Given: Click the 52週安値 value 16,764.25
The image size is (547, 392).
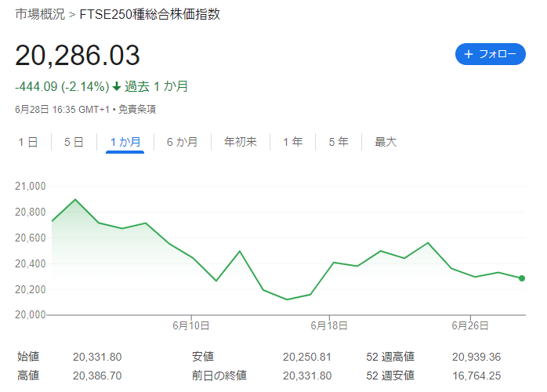Looking at the screenshot, I should 476,376.
